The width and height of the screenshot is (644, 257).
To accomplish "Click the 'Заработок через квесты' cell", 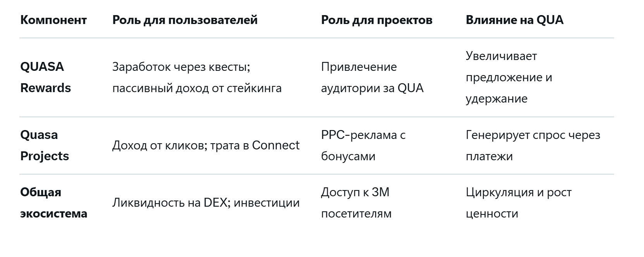I will click(x=181, y=67).
